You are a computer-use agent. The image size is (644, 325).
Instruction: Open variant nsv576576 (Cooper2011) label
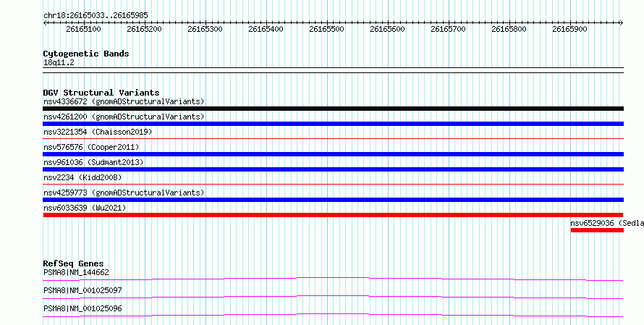91,147
